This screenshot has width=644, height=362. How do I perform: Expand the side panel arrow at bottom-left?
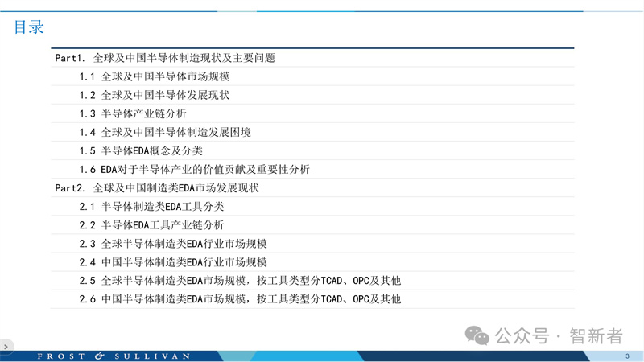[6, 347]
